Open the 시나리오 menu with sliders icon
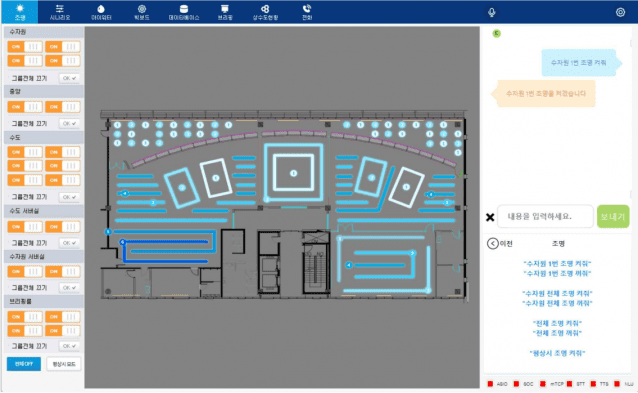Screen dimensions: 638x393 [x=60, y=12]
